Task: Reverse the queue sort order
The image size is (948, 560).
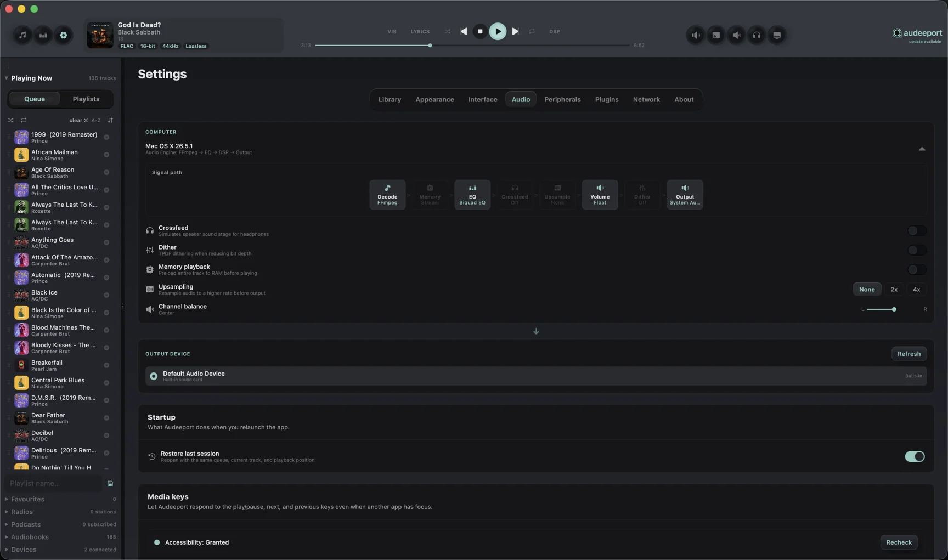Action: (110, 121)
